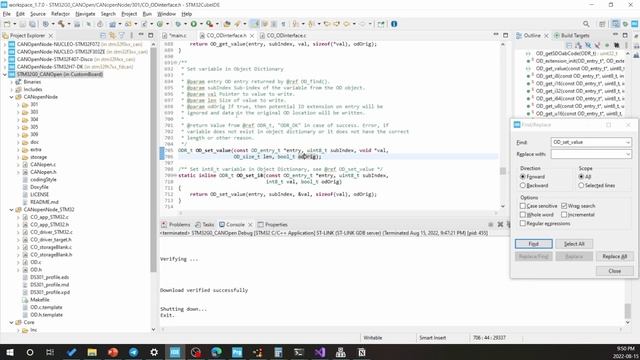Expand the 301 folder

[x=18, y=105]
